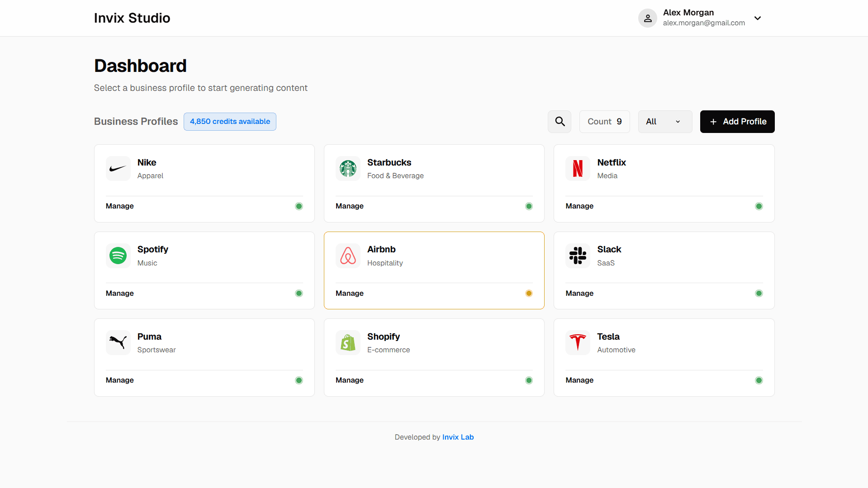Click Manage on the Airbnb card
This screenshot has width=868, height=488.
[350, 294]
